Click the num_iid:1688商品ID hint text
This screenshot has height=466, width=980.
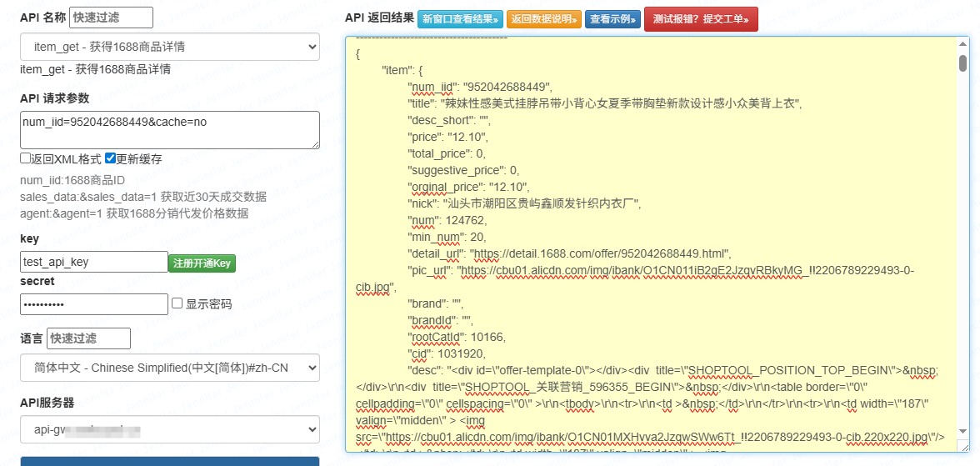72,182
